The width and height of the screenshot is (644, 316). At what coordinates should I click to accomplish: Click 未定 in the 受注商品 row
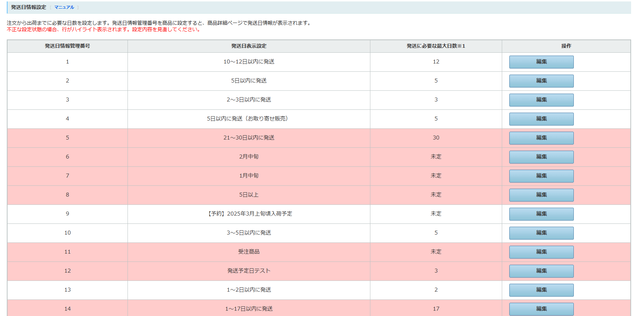tap(436, 252)
